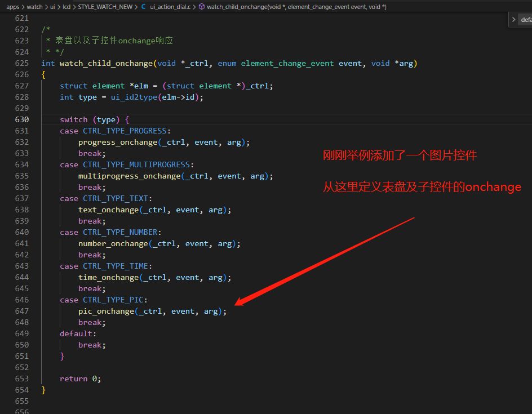The height and width of the screenshot is (414, 532).
Task: Click the ui_id2type function call
Action: pos(134,97)
